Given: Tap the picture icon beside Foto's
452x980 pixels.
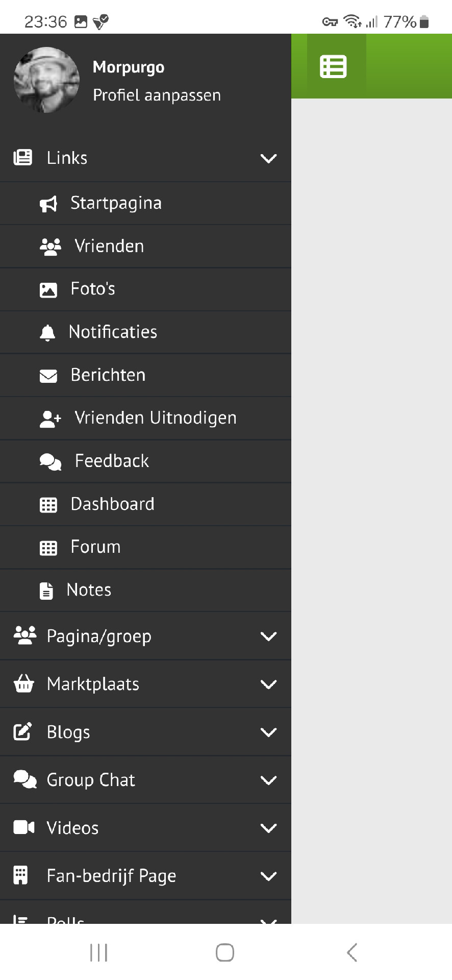Looking at the screenshot, I should click(48, 289).
